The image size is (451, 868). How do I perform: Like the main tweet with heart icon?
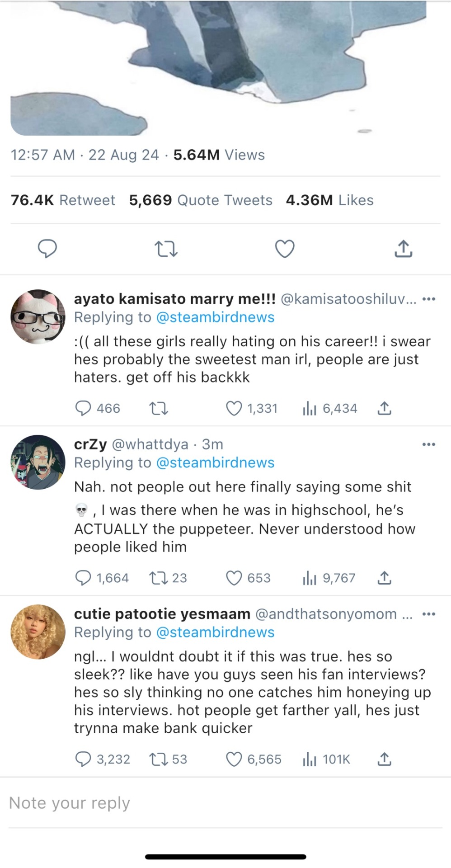click(x=285, y=249)
